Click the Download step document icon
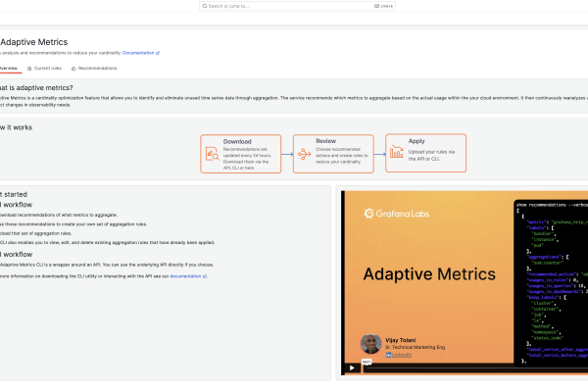Viewport: 588px width, 392px height. tap(212, 152)
